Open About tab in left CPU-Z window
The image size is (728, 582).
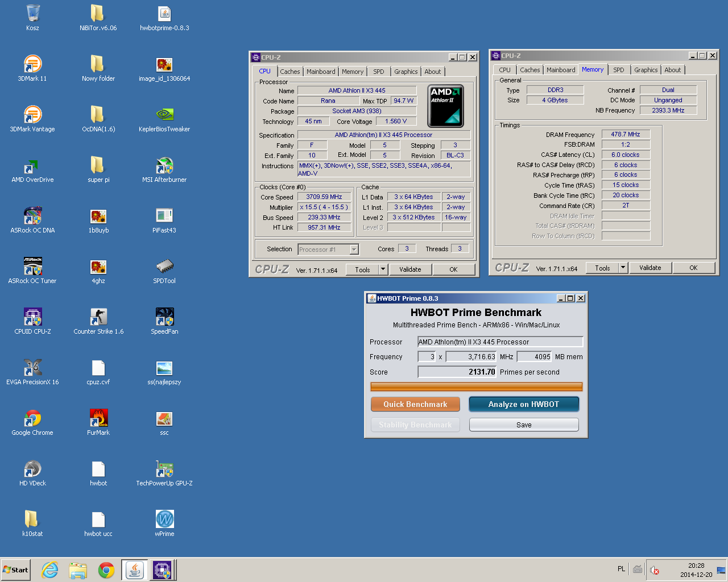[x=433, y=72]
